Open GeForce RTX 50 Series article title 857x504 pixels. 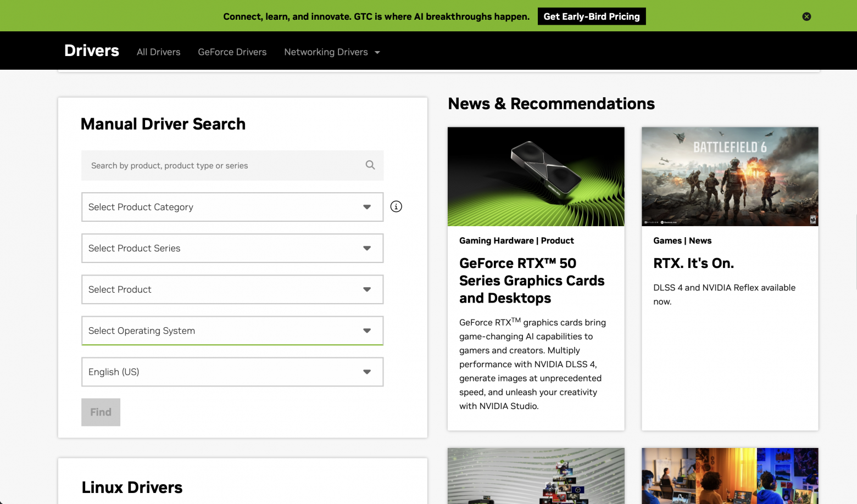click(531, 281)
